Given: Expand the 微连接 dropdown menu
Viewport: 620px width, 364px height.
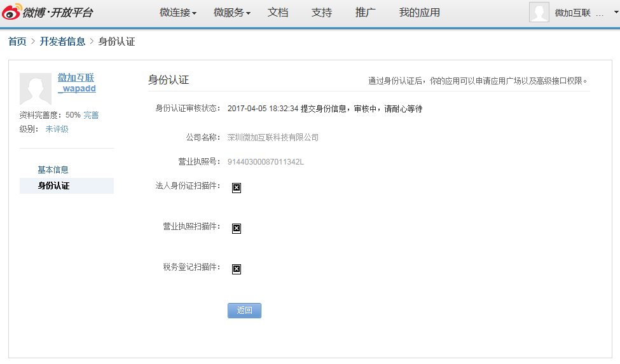Looking at the screenshot, I should click(x=178, y=13).
